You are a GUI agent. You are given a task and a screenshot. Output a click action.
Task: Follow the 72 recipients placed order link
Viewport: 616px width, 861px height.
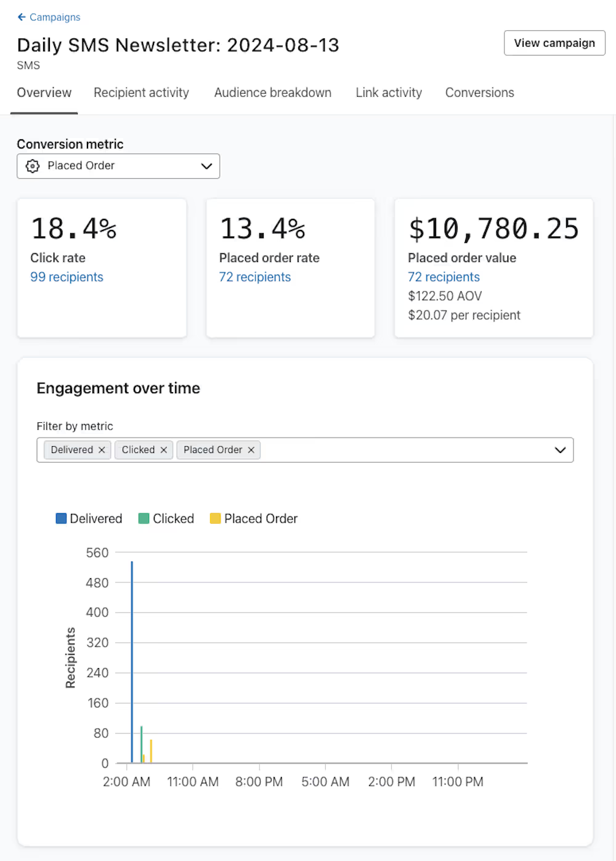point(254,277)
